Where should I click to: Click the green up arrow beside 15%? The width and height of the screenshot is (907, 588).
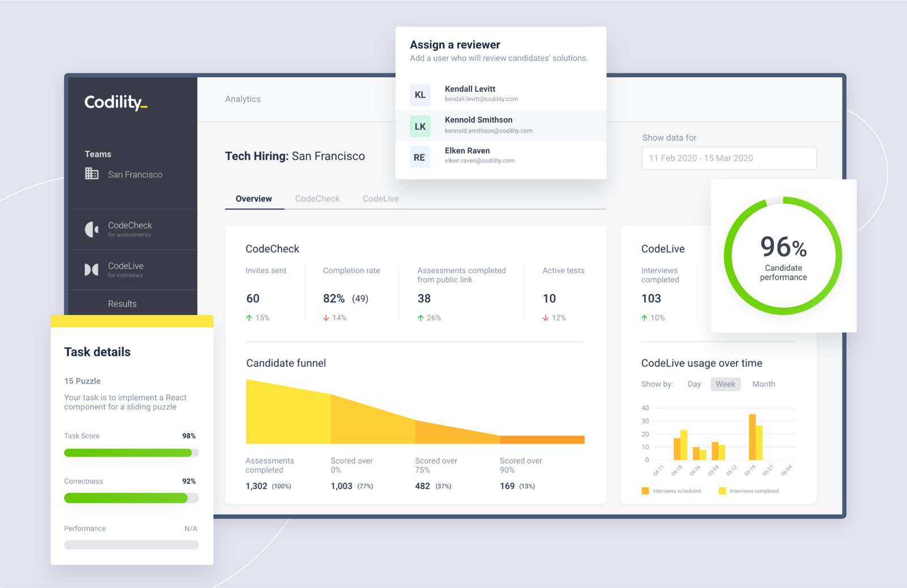(249, 318)
